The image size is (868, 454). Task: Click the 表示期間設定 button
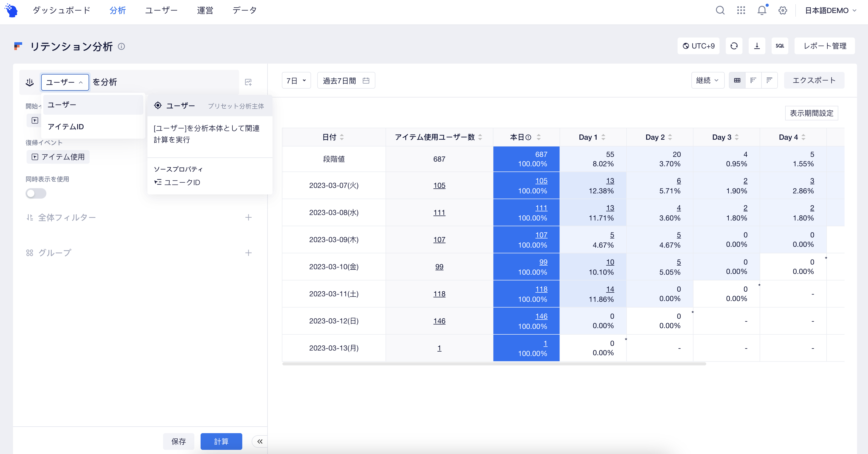pyautogui.click(x=811, y=113)
